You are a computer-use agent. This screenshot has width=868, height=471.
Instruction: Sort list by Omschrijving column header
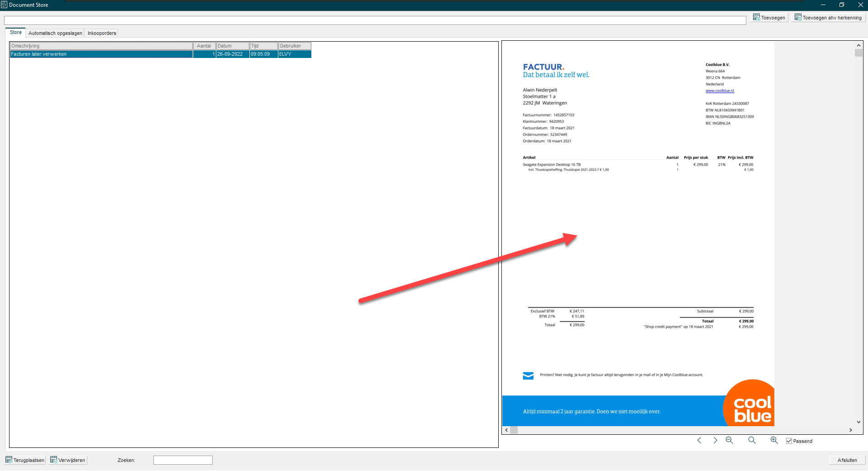[101, 46]
